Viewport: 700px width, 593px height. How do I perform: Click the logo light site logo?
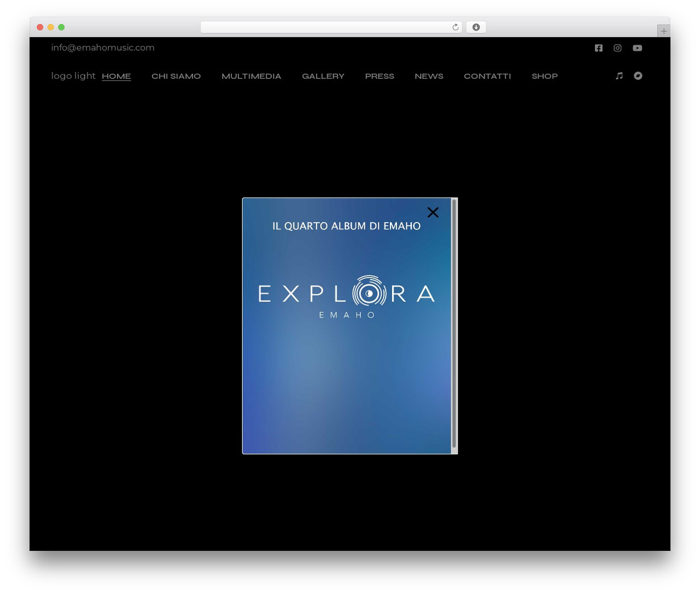tap(73, 75)
